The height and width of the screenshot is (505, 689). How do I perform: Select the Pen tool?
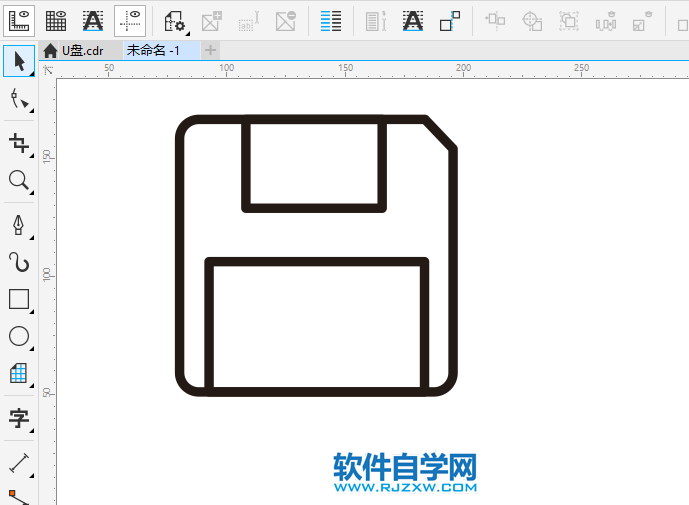pos(18,225)
